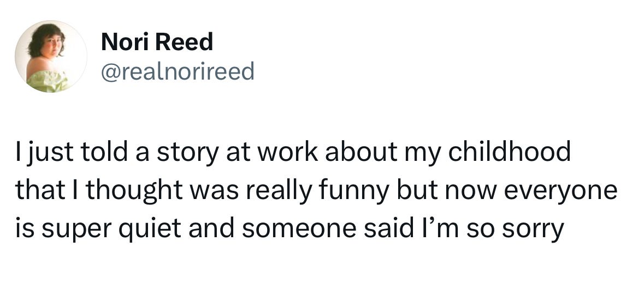Click the word "thought" in the second line
The height and width of the screenshot is (283, 644).
[133, 192]
